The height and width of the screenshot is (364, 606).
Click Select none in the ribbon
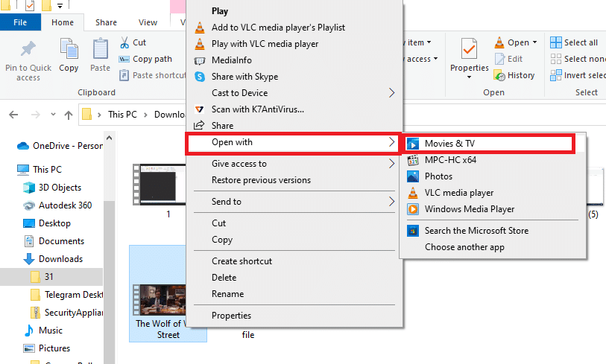[578, 59]
